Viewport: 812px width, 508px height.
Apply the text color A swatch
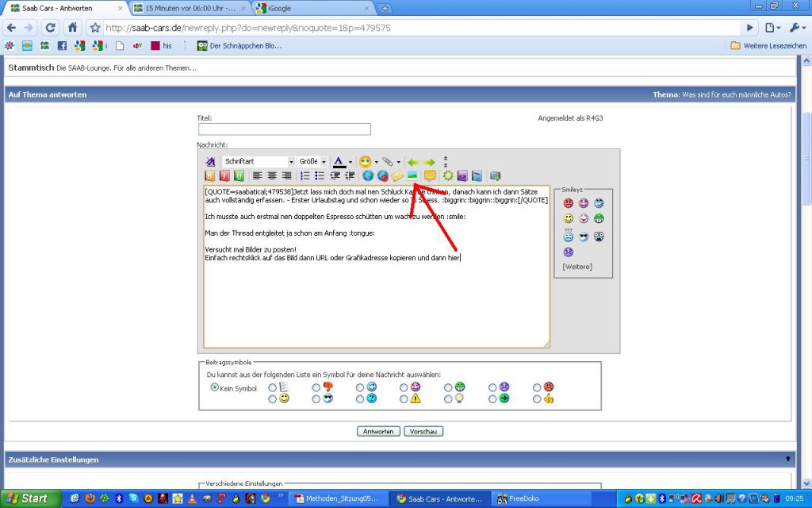(x=339, y=162)
